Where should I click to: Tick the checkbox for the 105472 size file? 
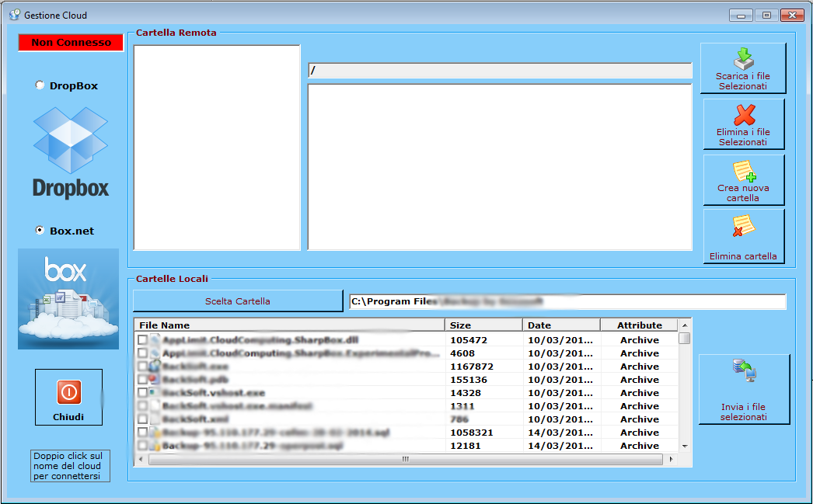[x=142, y=340]
